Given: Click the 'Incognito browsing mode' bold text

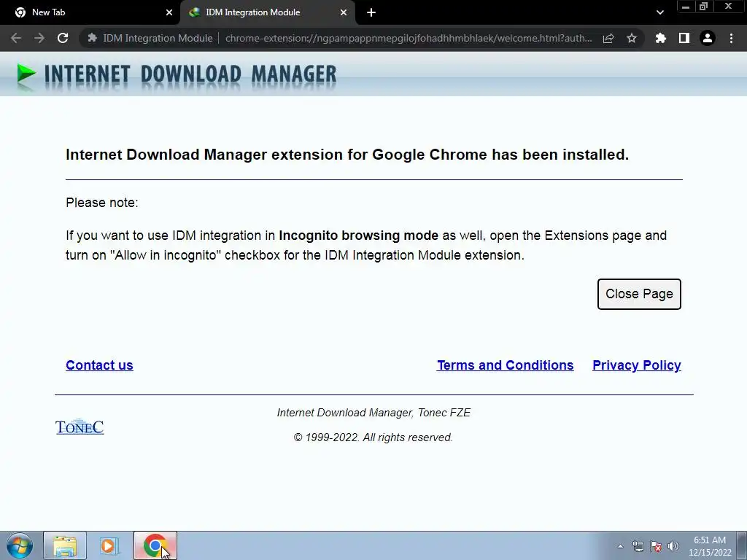Looking at the screenshot, I should coord(358,236).
